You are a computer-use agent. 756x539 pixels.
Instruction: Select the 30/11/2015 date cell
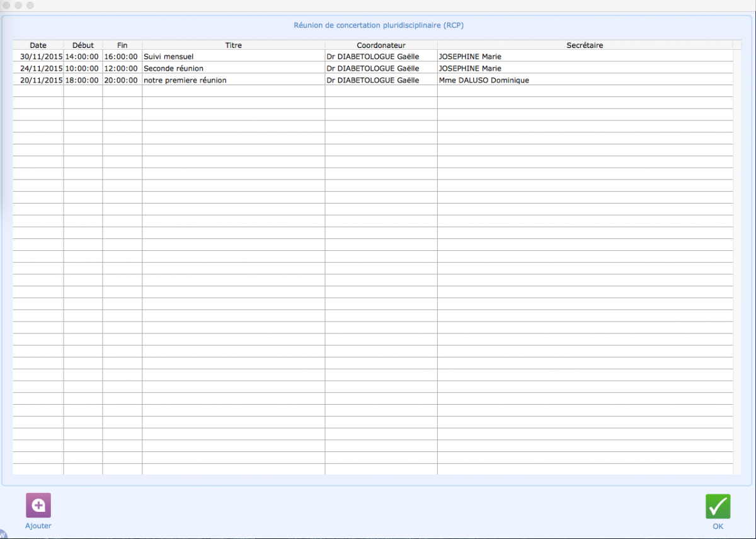coord(38,56)
